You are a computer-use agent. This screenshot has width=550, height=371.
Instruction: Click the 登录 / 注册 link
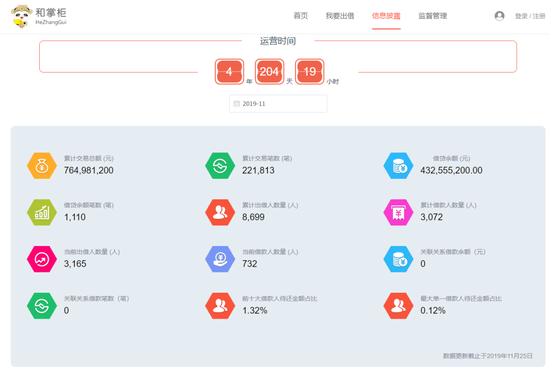(x=530, y=16)
